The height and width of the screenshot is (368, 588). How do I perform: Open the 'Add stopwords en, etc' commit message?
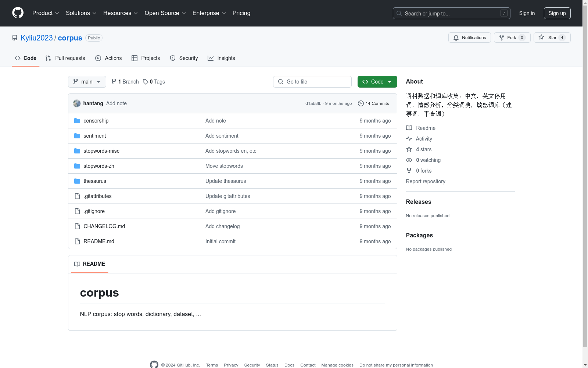pos(231,151)
